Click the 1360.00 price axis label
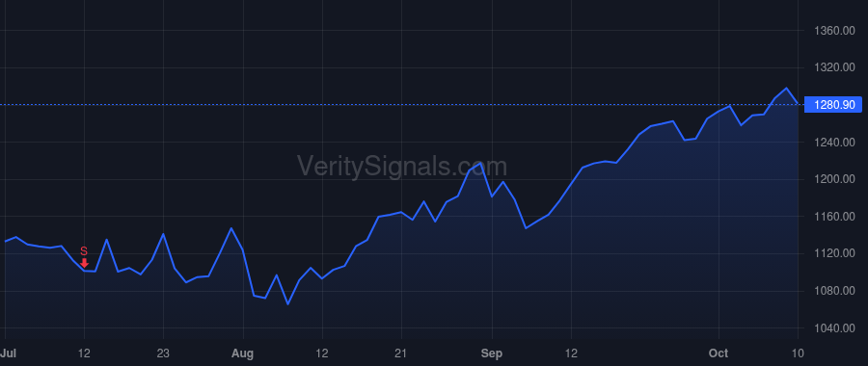Screen dimensions: 868x366 (x=835, y=31)
